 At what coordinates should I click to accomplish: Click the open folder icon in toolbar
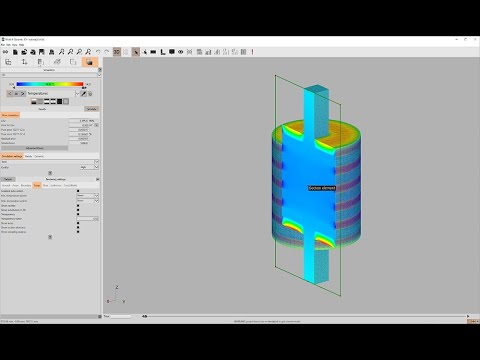[x=24, y=52]
